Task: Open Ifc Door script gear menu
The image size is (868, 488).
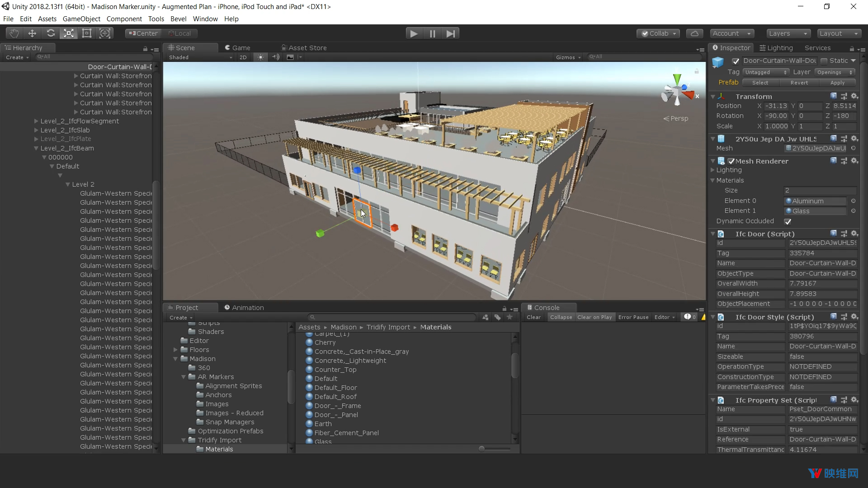Action: point(854,234)
